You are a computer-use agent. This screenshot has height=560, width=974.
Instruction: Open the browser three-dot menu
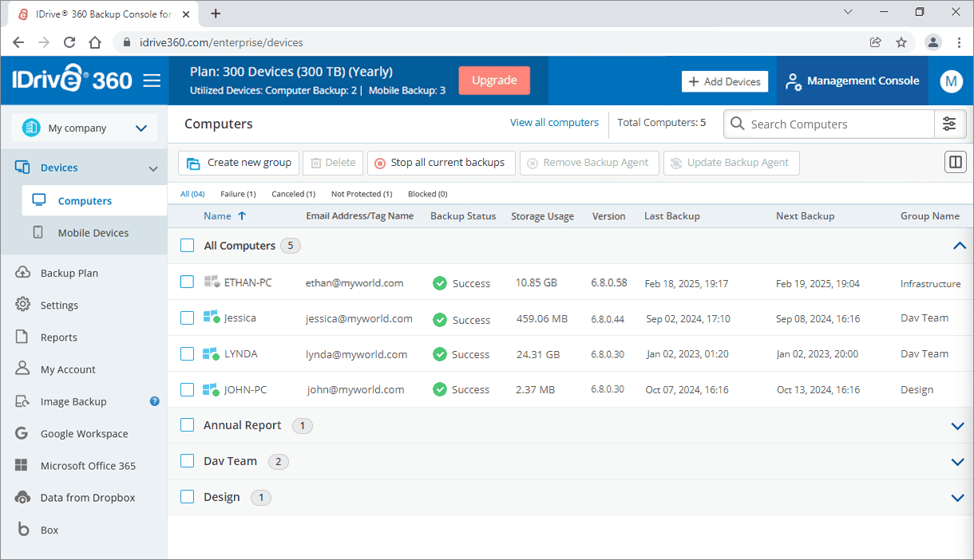point(959,42)
